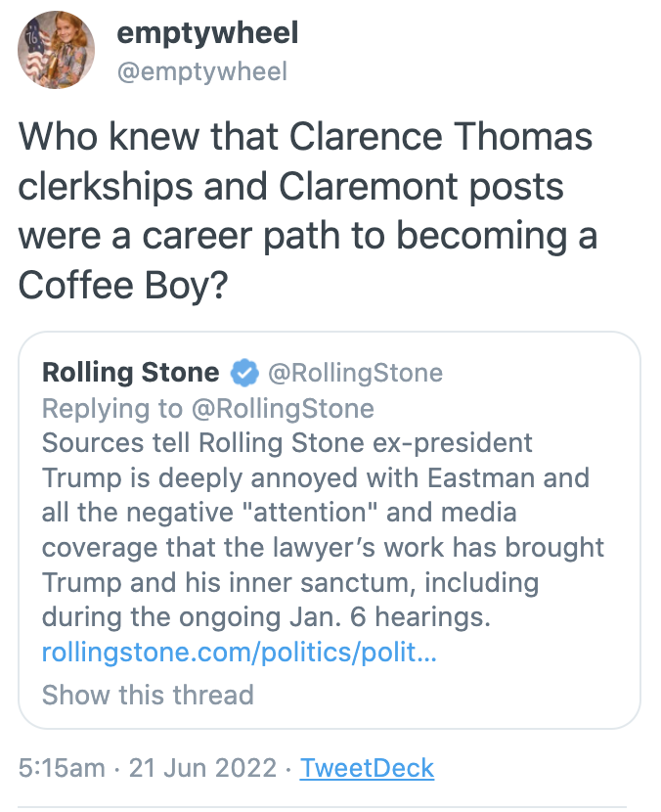Click Show this thread
This screenshot has width=661, height=812.
pyautogui.click(x=148, y=695)
